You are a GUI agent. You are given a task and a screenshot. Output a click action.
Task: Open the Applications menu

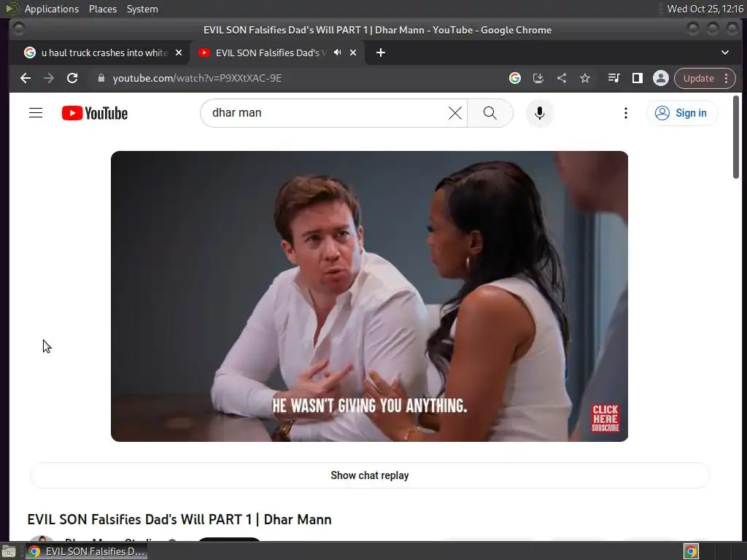point(52,9)
